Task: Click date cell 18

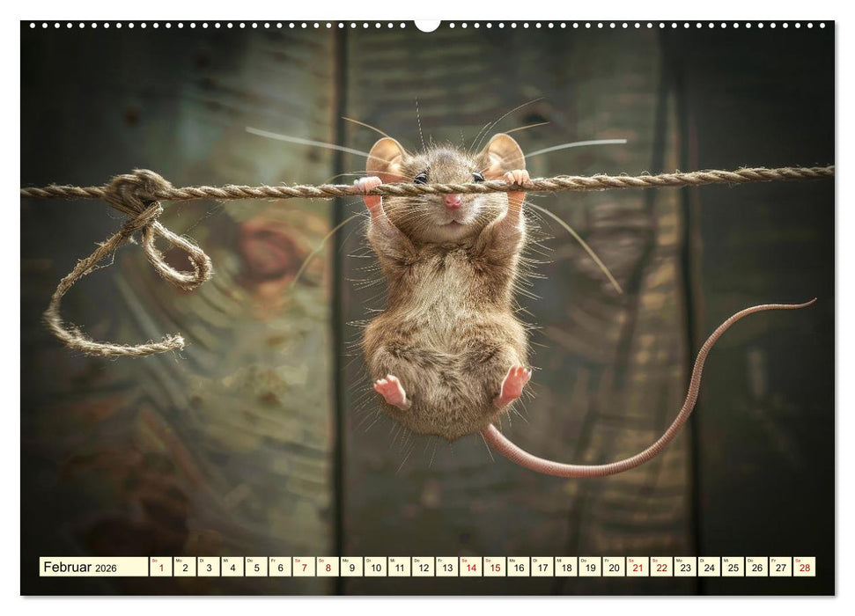Action: tap(565, 567)
